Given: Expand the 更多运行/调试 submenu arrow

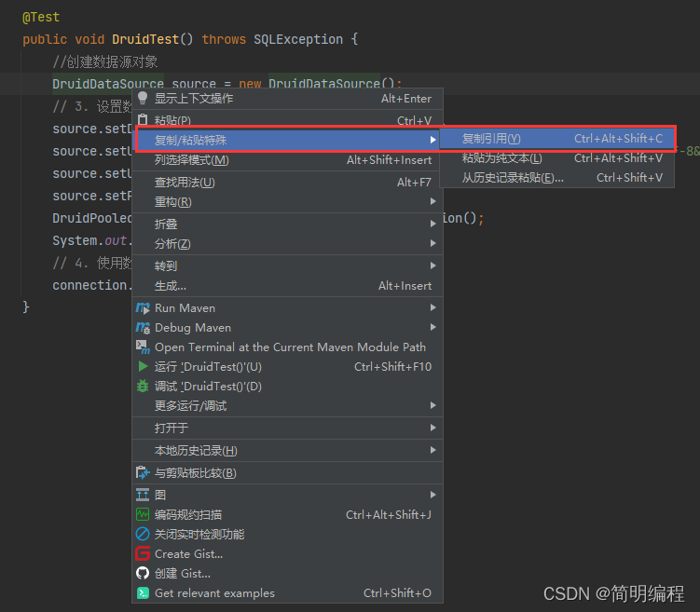Looking at the screenshot, I should [x=432, y=405].
